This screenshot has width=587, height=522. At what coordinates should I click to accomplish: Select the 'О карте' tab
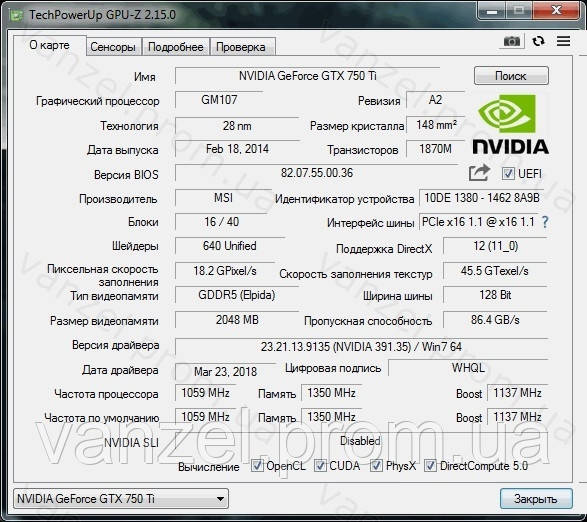click(x=49, y=45)
